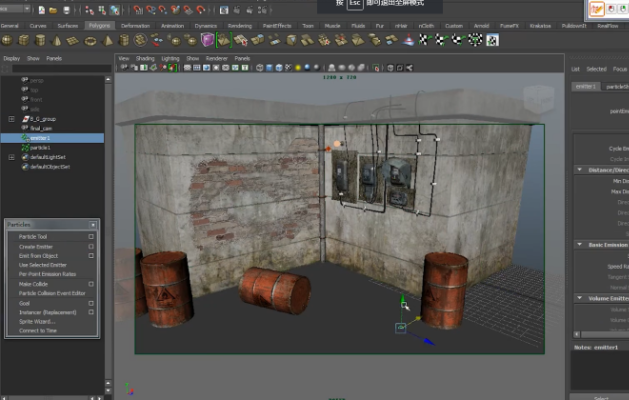
Task: Switch to the Arnold shelf tab
Action: tap(481, 26)
